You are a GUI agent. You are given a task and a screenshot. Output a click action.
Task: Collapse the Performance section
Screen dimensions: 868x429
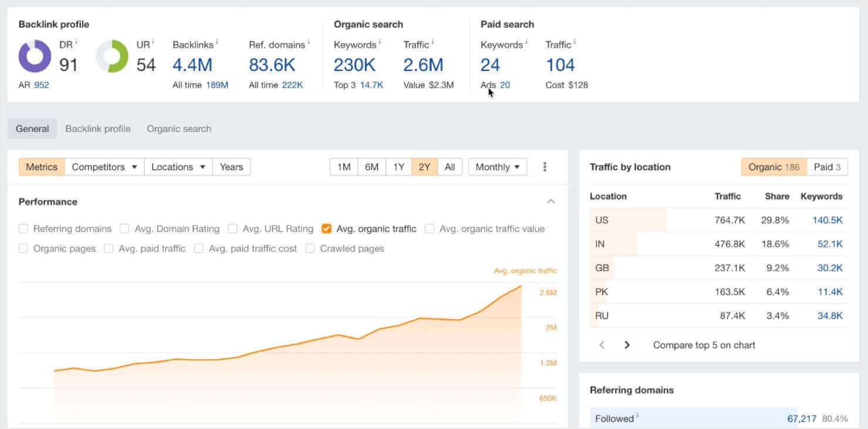[550, 201]
